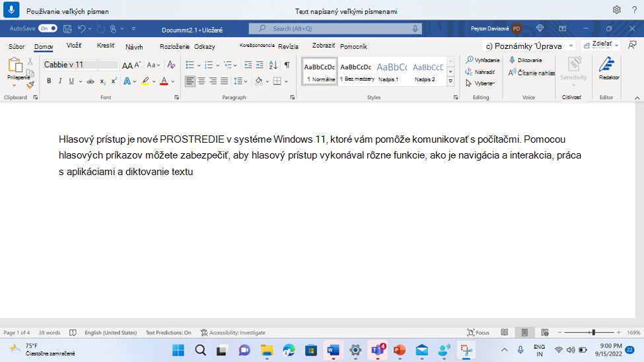Apply red font color
The image size is (644, 362).
pyautogui.click(x=164, y=81)
